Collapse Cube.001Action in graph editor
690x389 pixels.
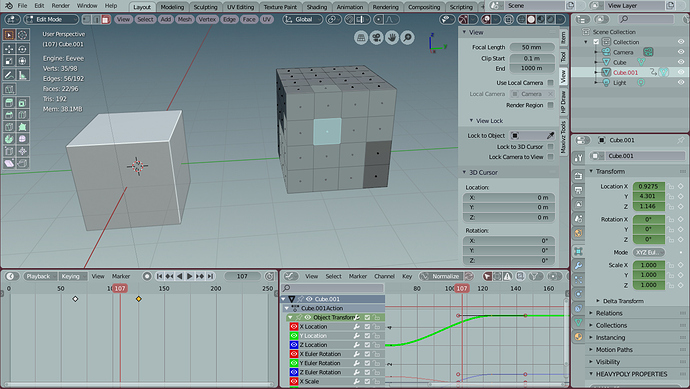pos(287,308)
